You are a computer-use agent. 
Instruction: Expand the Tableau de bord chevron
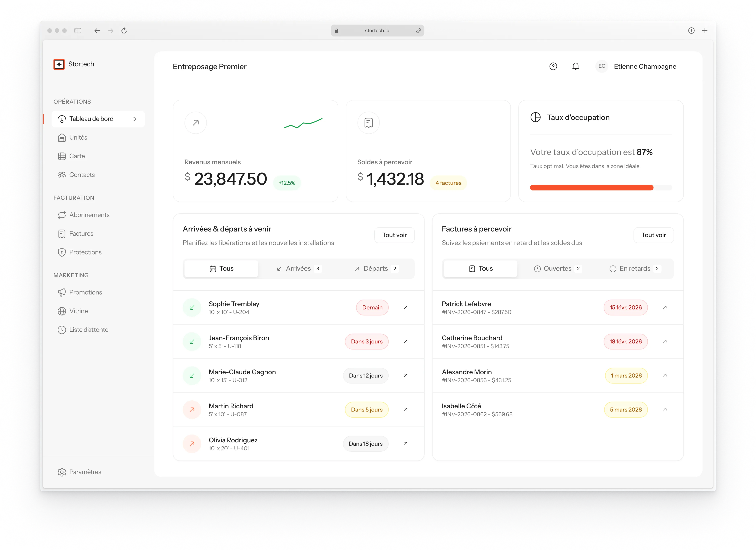tap(135, 119)
